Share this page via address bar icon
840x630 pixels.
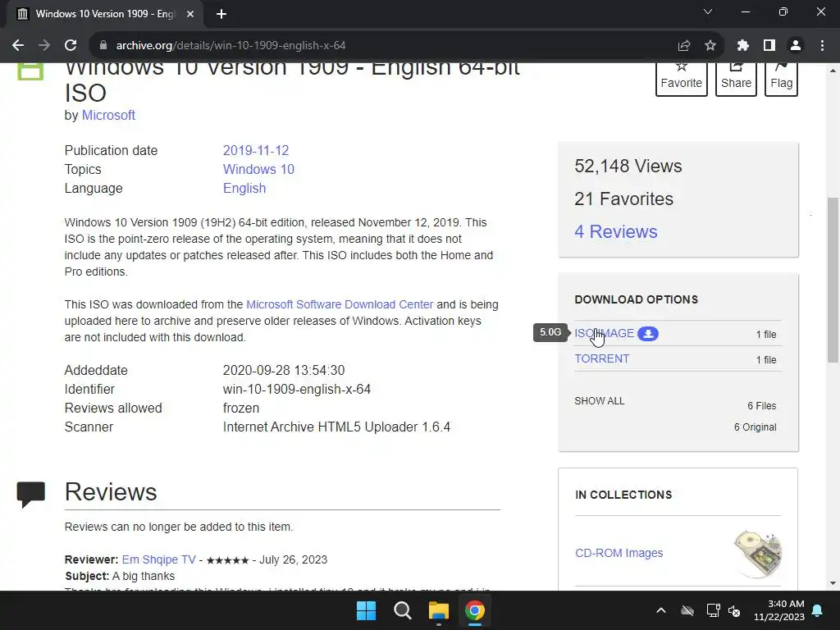coord(683,46)
